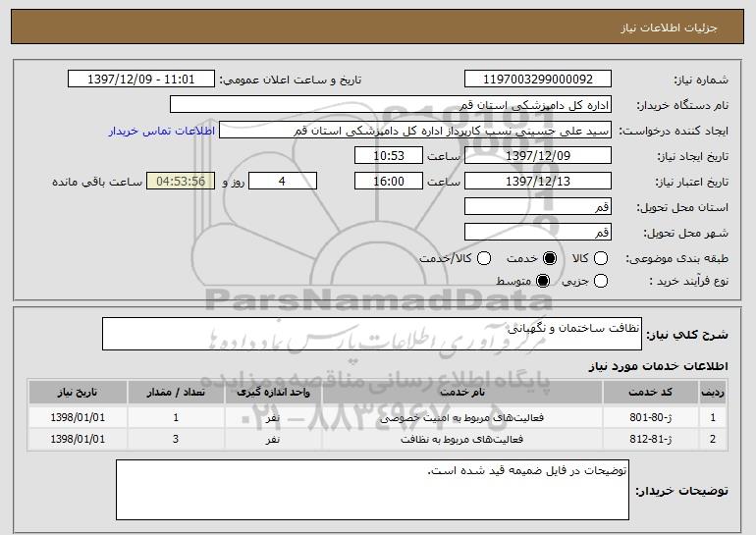756x535 pixels.
Task: Click the remaining days field showing 4
Action: 283,182
